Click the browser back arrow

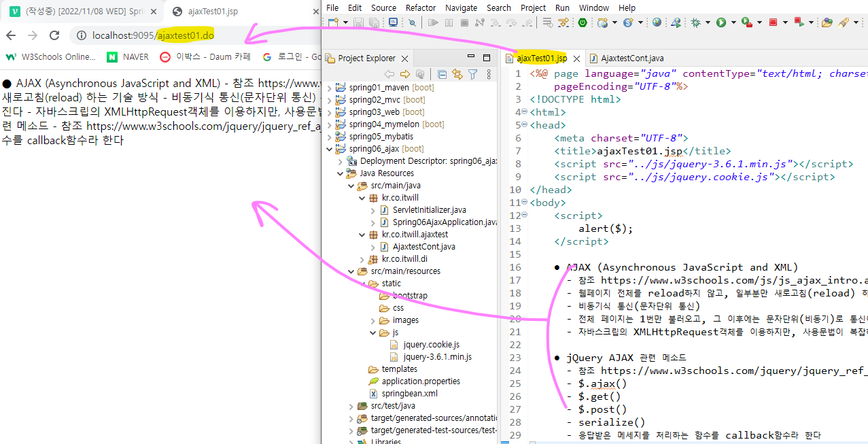(x=11, y=35)
